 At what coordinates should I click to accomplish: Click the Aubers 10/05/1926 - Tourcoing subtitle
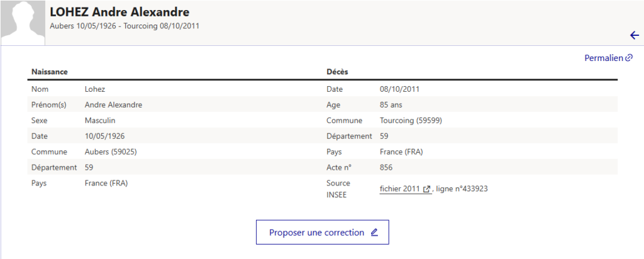click(125, 26)
